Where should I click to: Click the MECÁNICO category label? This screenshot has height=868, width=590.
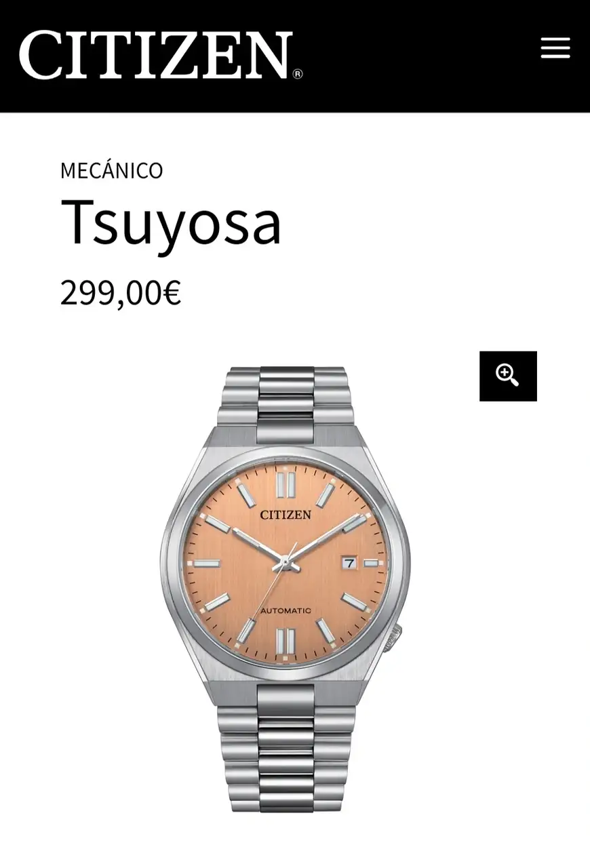click(112, 171)
